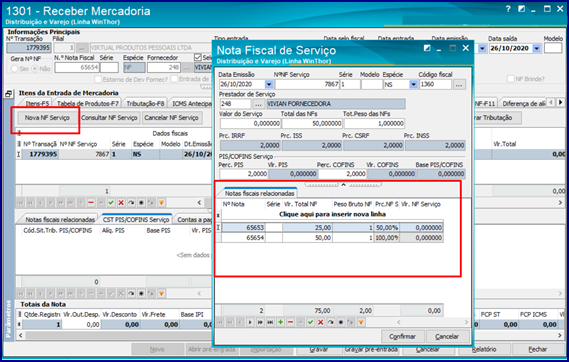Click NºNF Serviço input field in dialog
This screenshot has height=362, width=569.
pyautogui.click(x=307, y=85)
